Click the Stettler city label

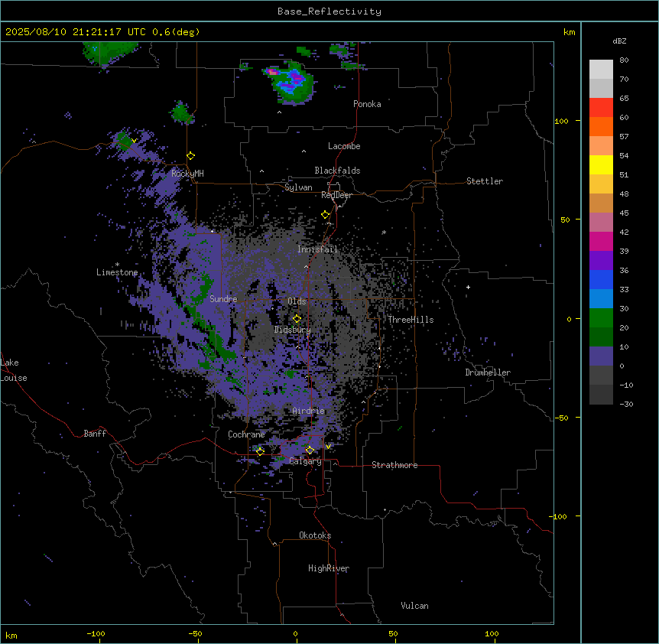[485, 181]
